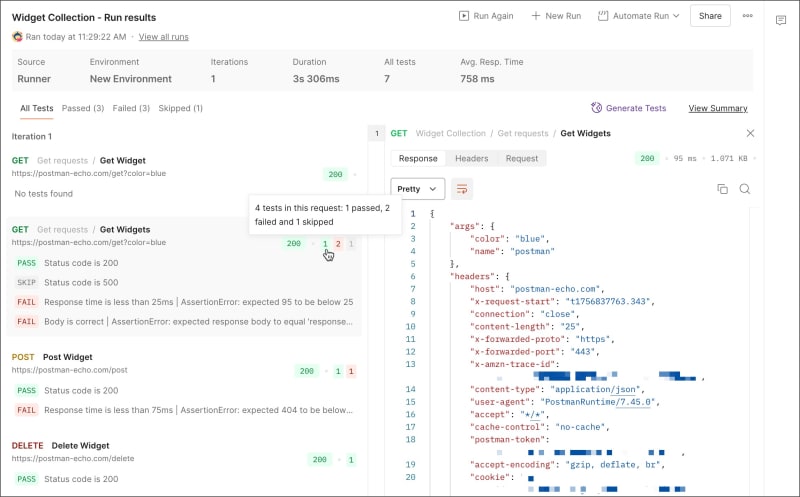800x497 pixels.
Task: Open the three-dot more options menu
Action: [747, 16]
